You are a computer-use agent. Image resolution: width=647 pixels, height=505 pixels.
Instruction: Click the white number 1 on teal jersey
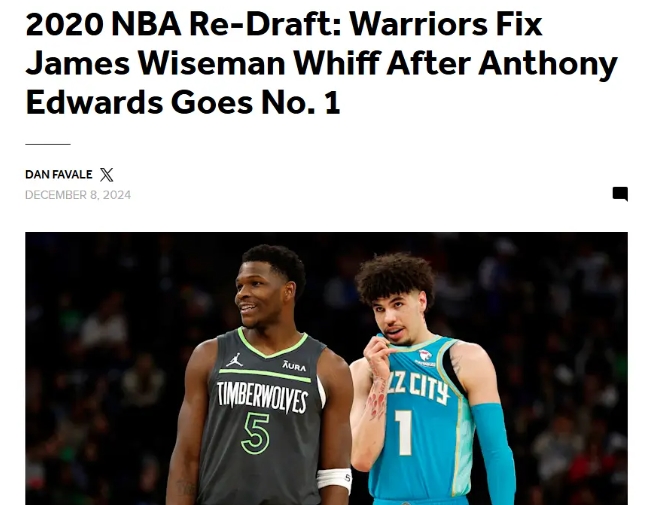(x=404, y=432)
